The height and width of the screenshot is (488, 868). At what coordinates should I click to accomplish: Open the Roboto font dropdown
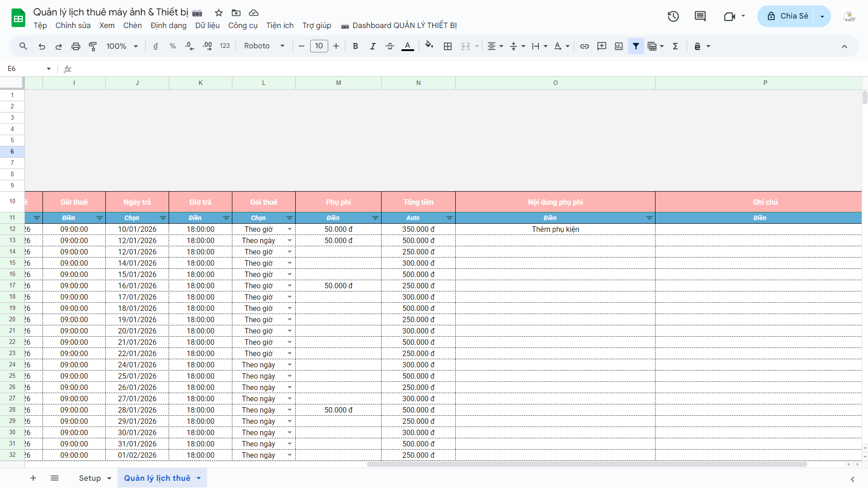coord(264,46)
